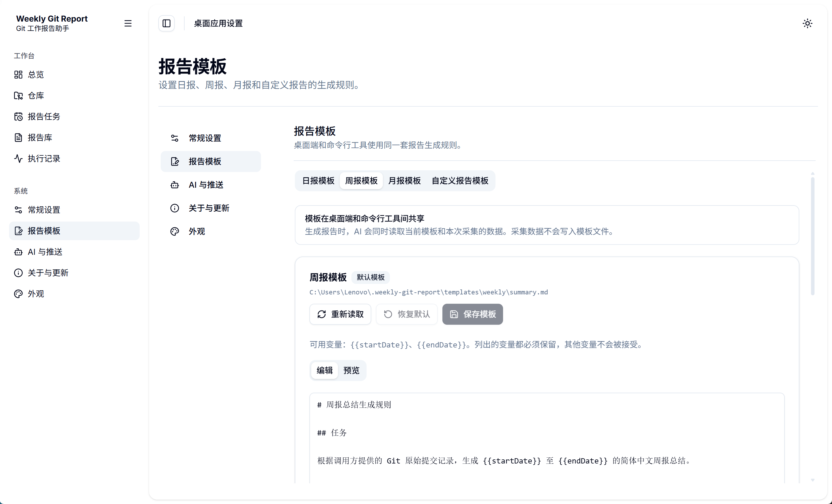Select AI 与推送 in the settings sub-navigation
Screen dimensions: 832x504
(211, 185)
